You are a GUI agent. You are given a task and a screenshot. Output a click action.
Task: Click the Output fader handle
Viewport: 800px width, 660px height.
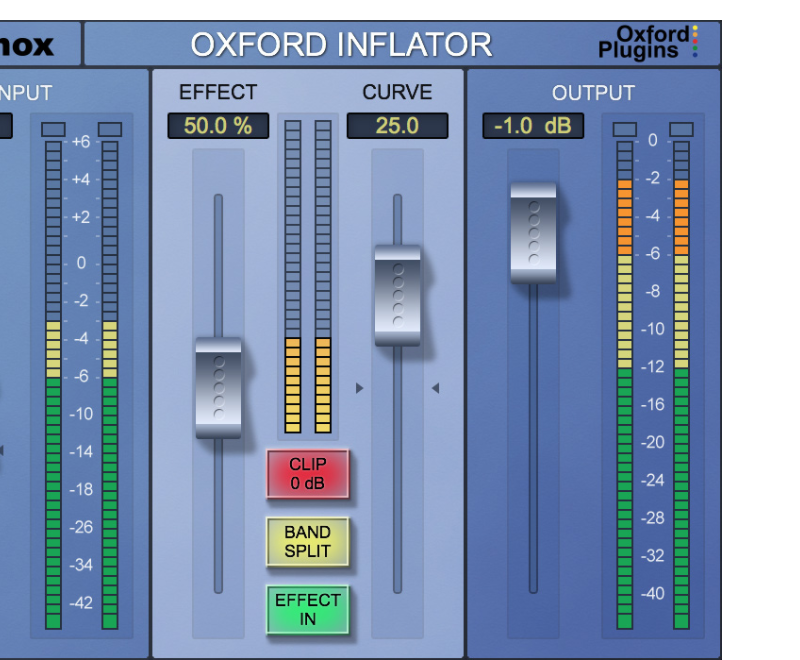point(532,232)
